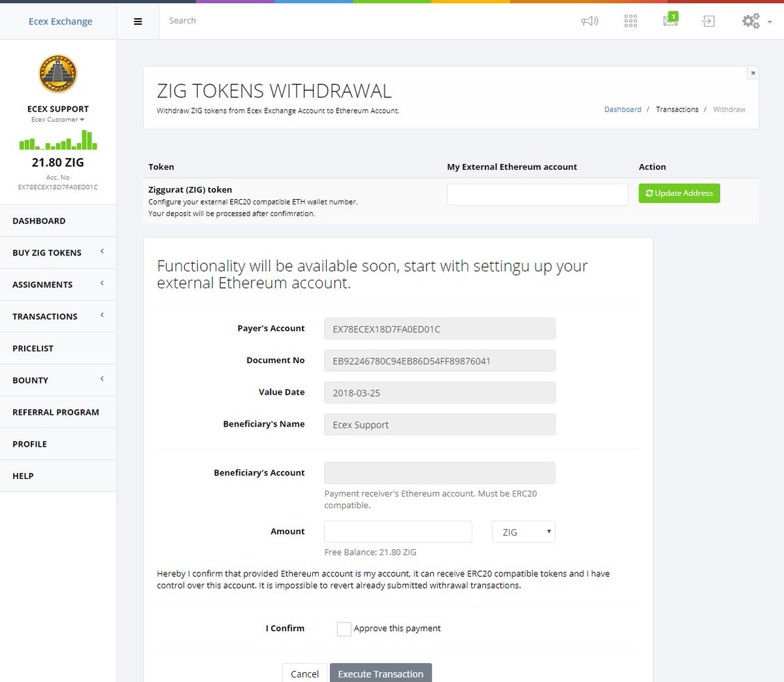Click the Beneficiary's Name field
Viewport: 784px width, 682px height.
pyautogui.click(x=440, y=425)
